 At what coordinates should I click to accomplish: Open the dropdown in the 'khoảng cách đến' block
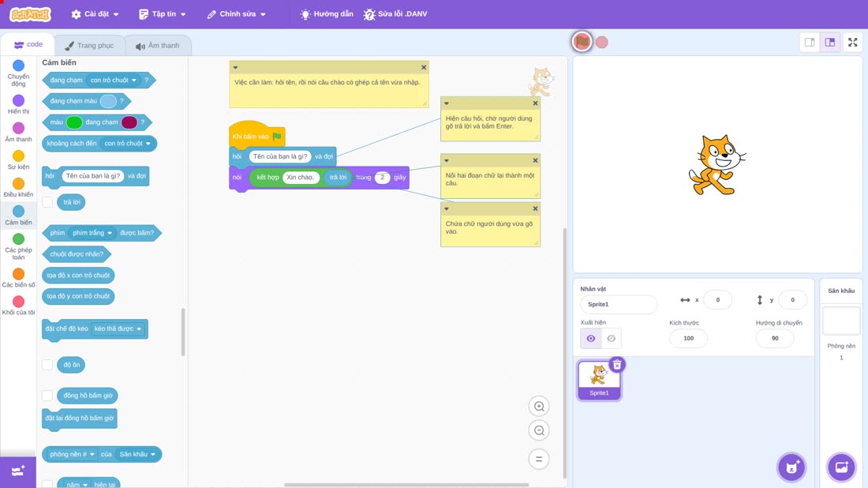click(127, 144)
